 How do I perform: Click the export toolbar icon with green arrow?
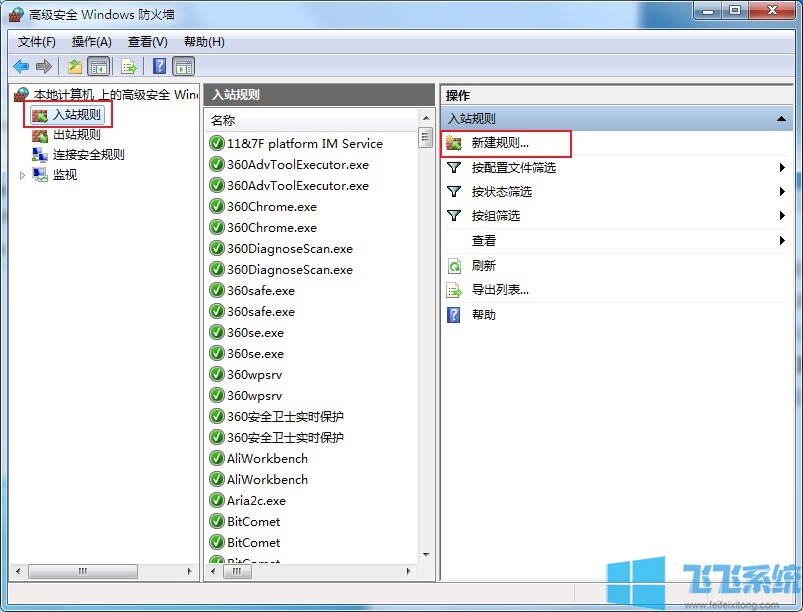[128, 66]
